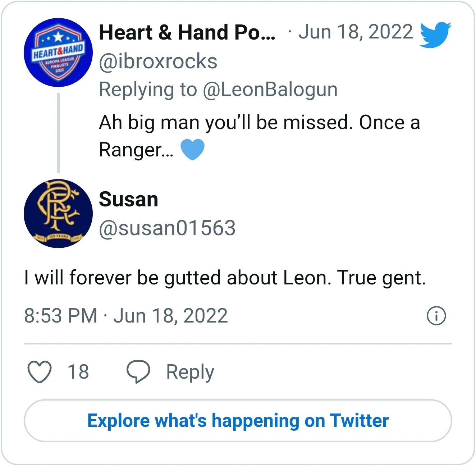476x466 pixels.
Task: Click the reply speech bubble icon
Action: [138, 372]
